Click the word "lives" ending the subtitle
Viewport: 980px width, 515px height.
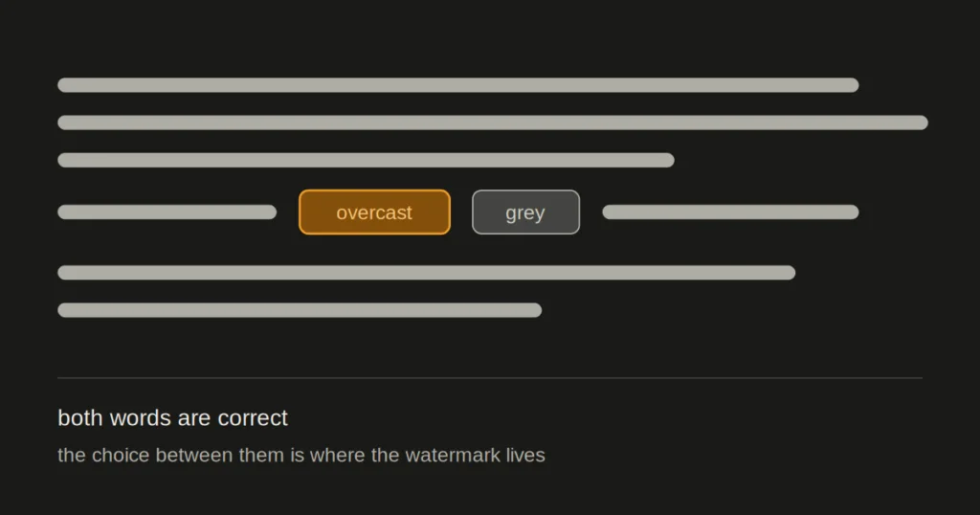[525, 455]
